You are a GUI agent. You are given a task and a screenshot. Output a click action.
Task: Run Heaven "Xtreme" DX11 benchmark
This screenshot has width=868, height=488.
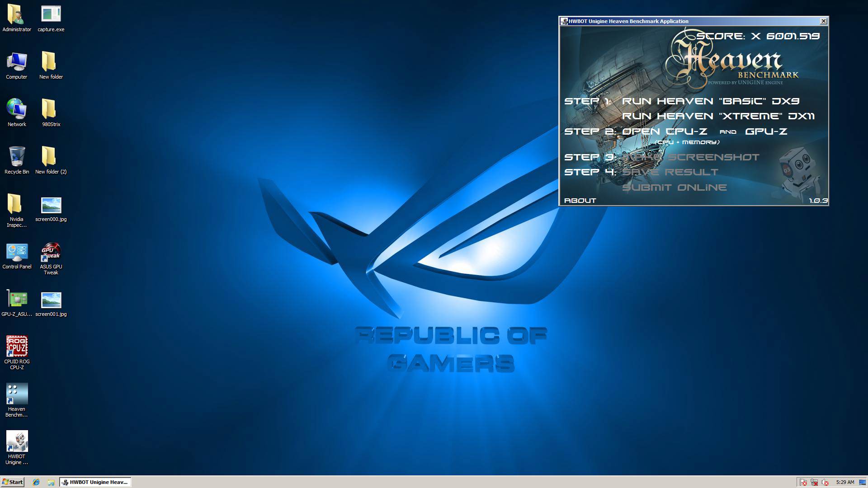coord(718,116)
